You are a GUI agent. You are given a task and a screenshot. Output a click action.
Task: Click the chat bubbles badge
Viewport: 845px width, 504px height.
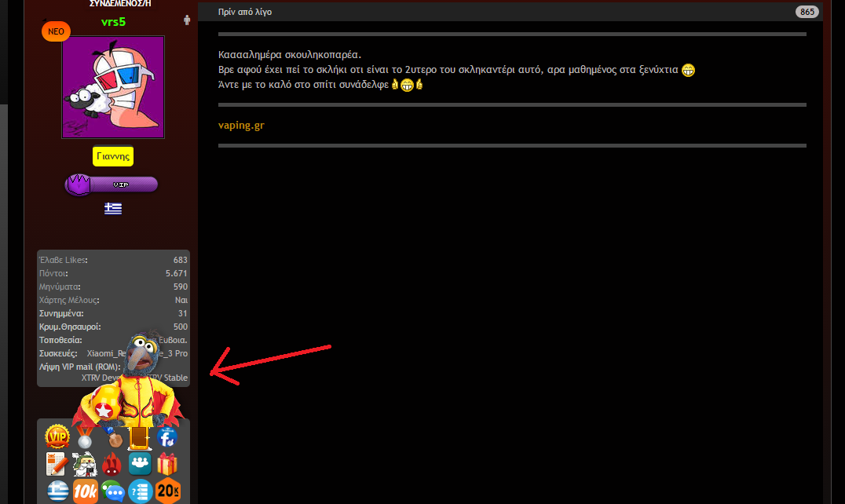pyautogui.click(x=112, y=491)
